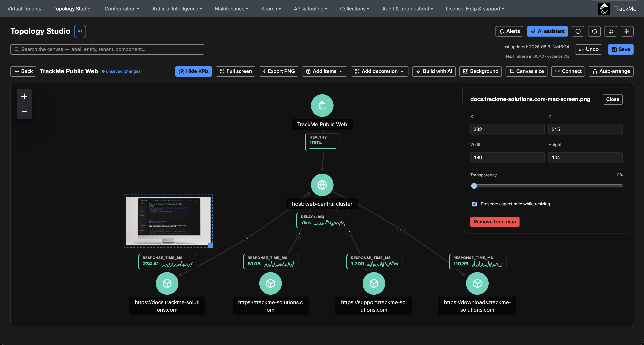Viewport: 644px width, 345px height.
Task: Open the Add decoration dropdown
Action: click(x=379, y=71)
